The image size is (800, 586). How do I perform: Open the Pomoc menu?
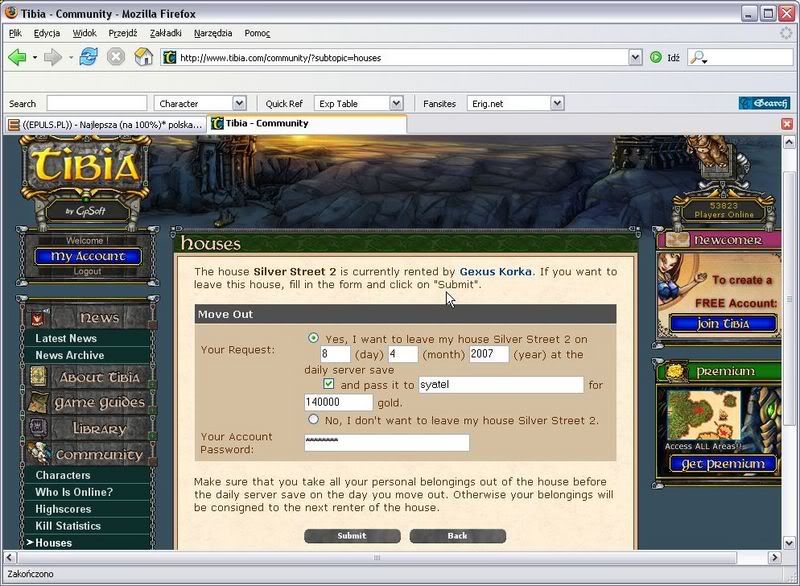(257, 33)
